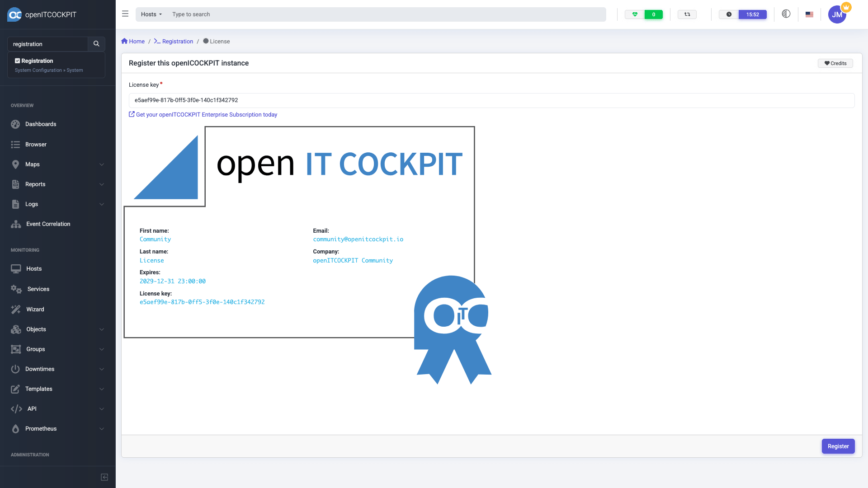The width and height of the screenshot is (868, 488).
Task: Click the blue OITC ribbon badge
Action: point(453,330)
